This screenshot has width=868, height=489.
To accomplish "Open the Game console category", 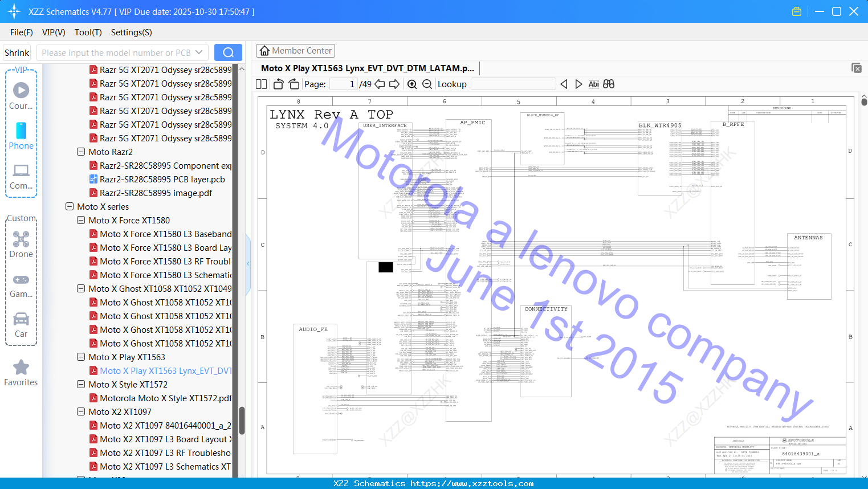I will 21,285.
